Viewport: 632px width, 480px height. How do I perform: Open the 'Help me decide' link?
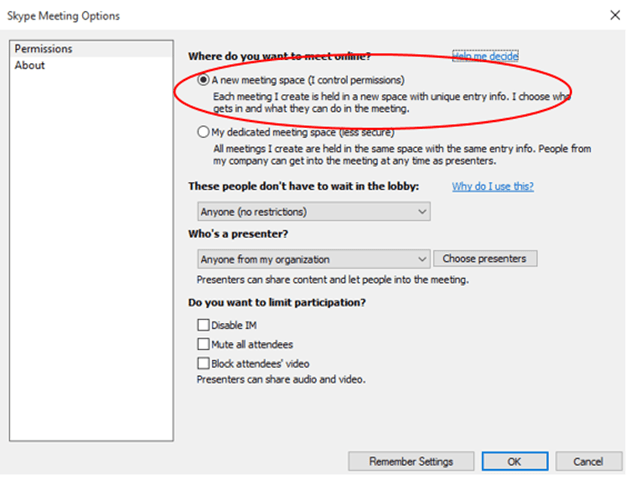(x=485, y=56)
